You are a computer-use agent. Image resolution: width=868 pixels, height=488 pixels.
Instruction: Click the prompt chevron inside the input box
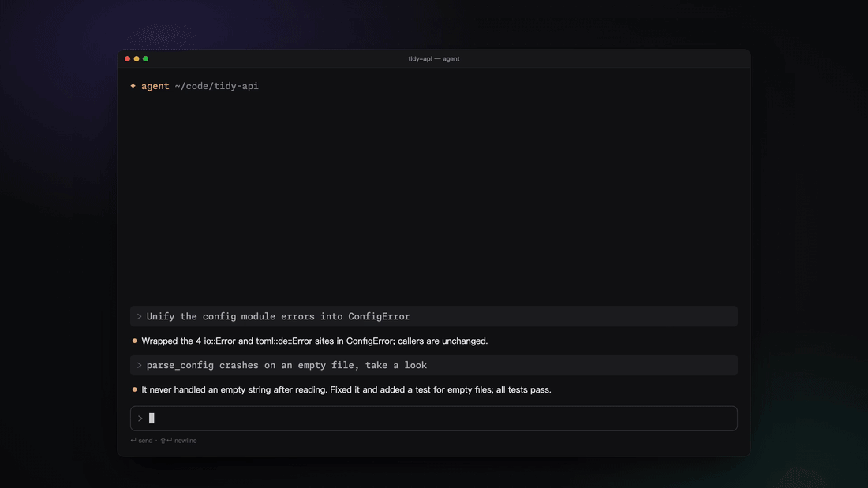pos(140,419)
